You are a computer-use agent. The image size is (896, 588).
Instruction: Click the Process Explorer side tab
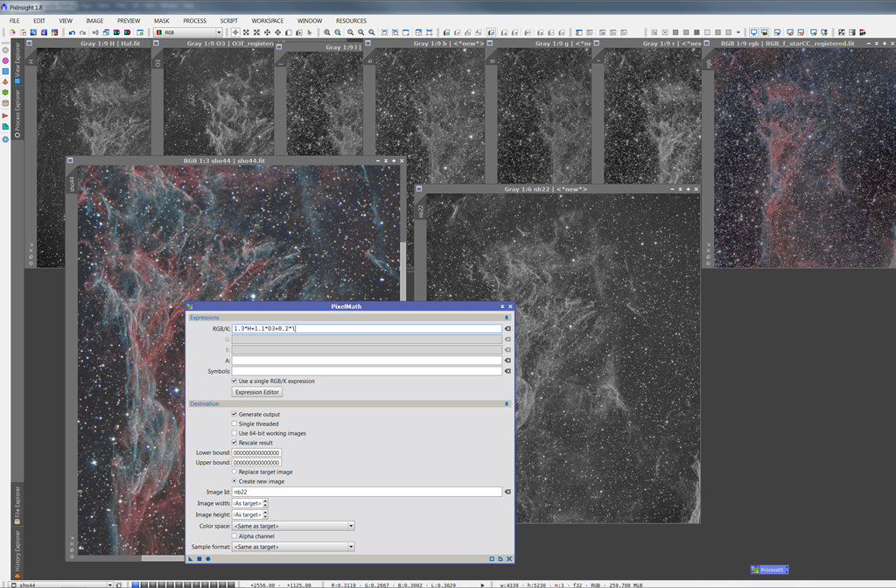[17, 114]
